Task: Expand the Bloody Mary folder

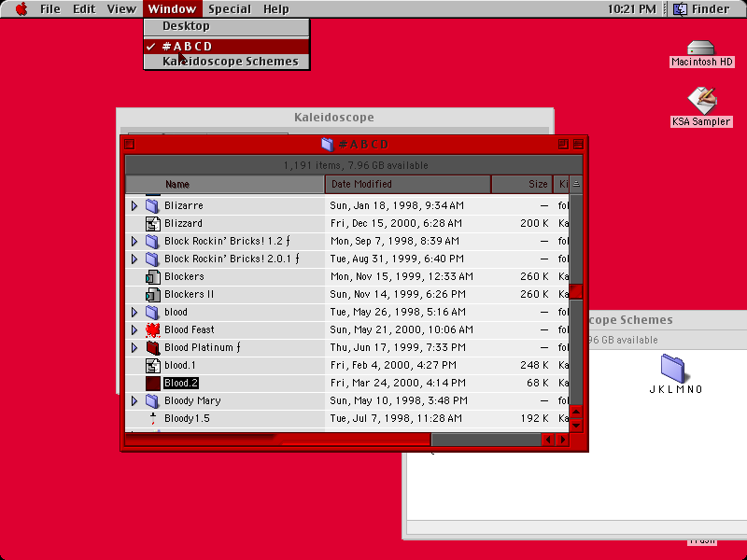Action: [x=134, y=400]
